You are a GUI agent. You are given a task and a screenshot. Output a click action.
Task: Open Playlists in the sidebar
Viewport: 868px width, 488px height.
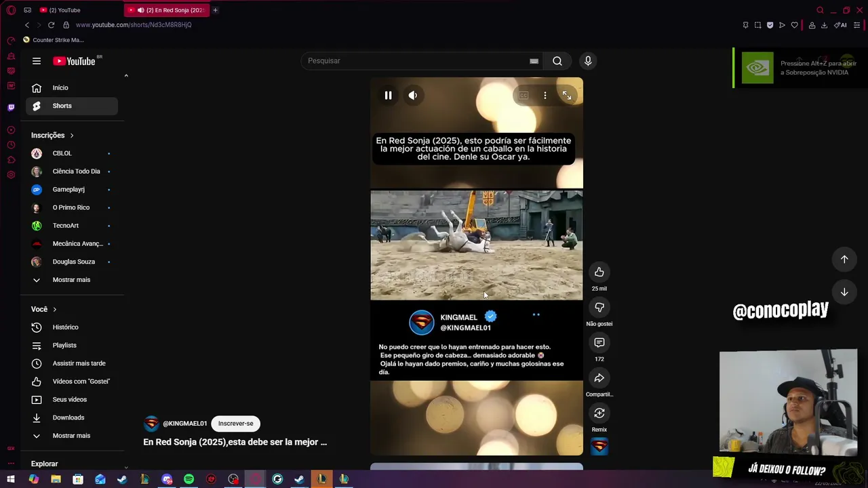point(72,346)
